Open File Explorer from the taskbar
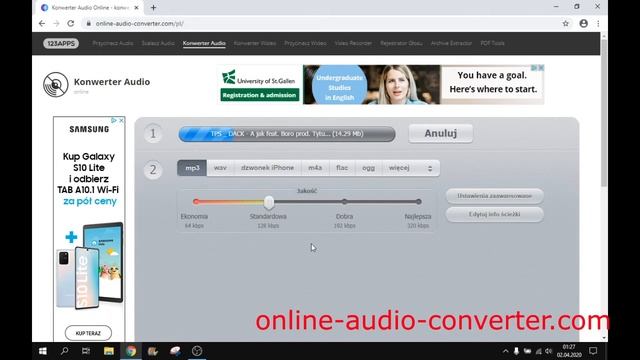Viewport: 640px width, 360px height. point(109,351)
